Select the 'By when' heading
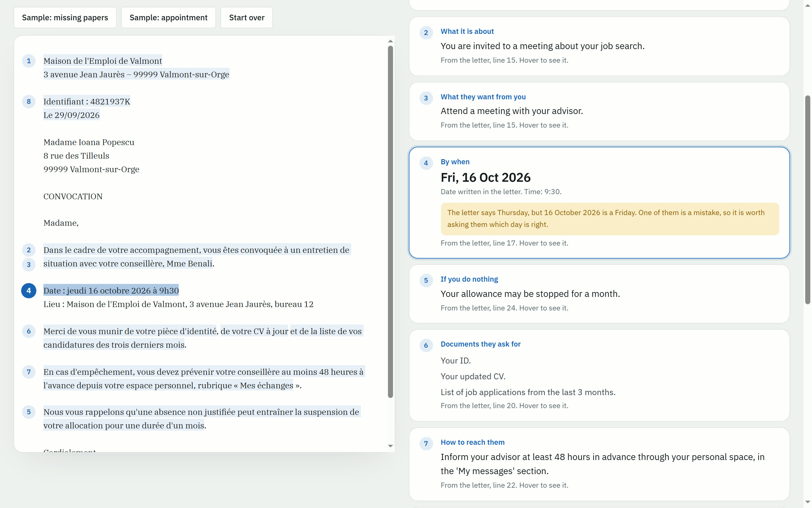Viewport: 812px width, 508px height. pyautogui.click(x=455, y=162)
